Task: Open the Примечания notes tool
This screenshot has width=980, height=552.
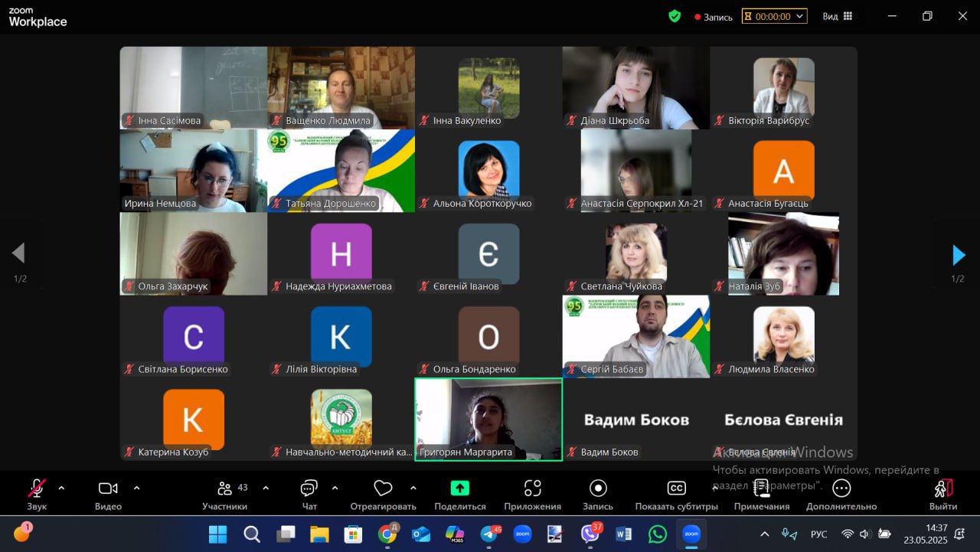Action: (x=762, y=495)
